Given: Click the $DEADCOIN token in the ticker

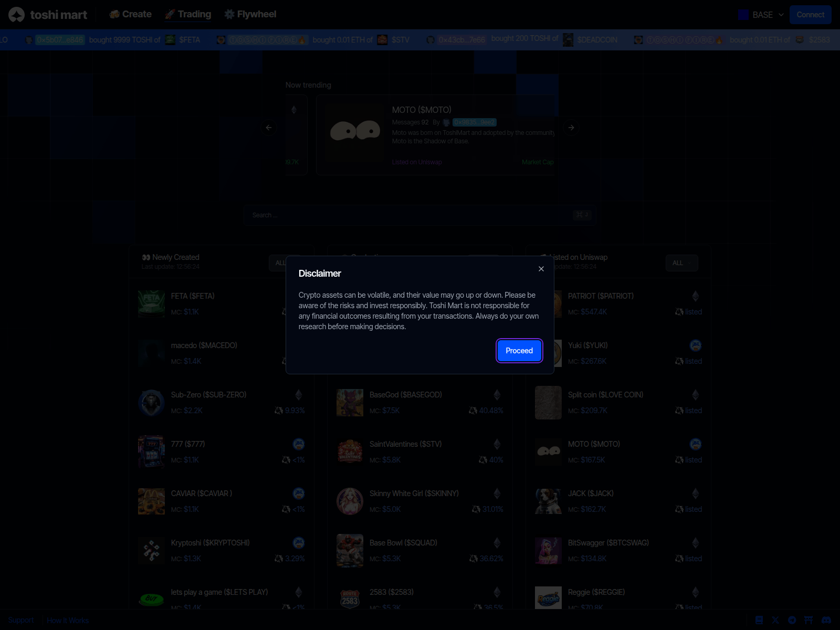Looking at the screenshot, I should 597,40.
